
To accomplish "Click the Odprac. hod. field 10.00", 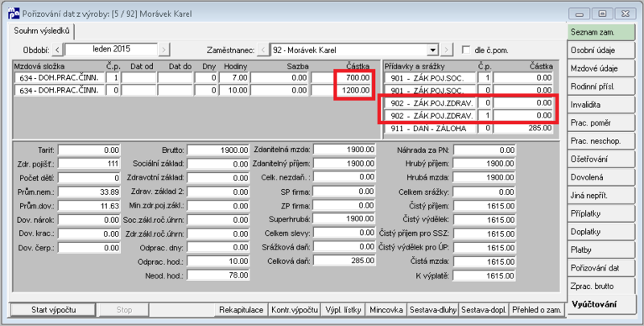I will click(x=218, y=262).
